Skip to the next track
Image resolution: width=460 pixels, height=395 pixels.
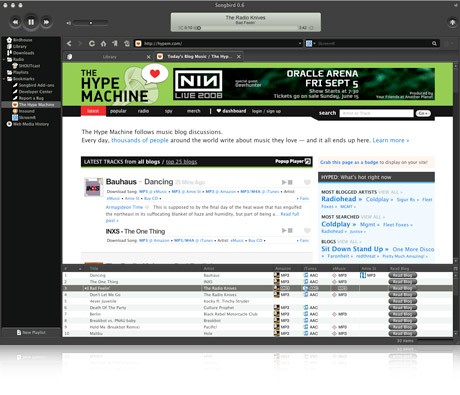pos(46,22)
